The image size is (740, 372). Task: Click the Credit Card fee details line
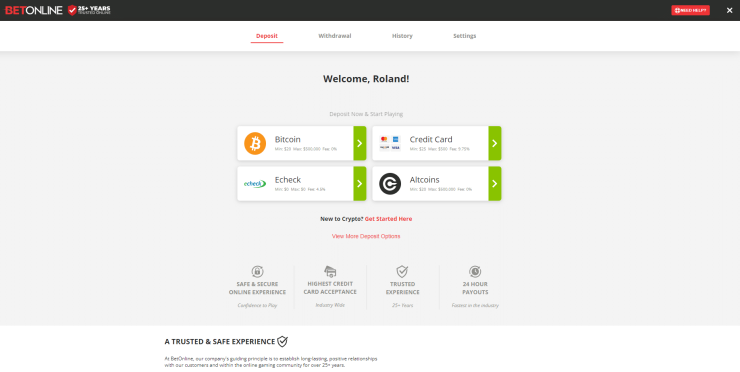click(x=439, y=149)
